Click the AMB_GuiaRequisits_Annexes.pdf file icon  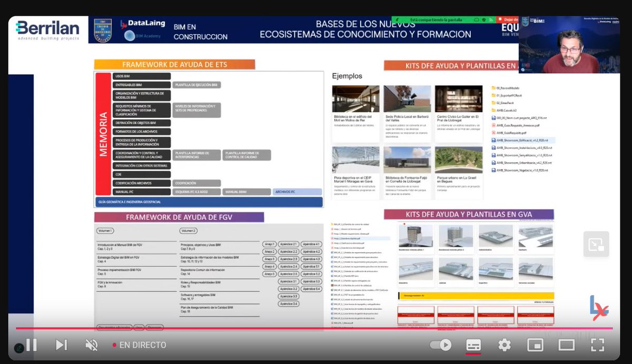[493, 126]
